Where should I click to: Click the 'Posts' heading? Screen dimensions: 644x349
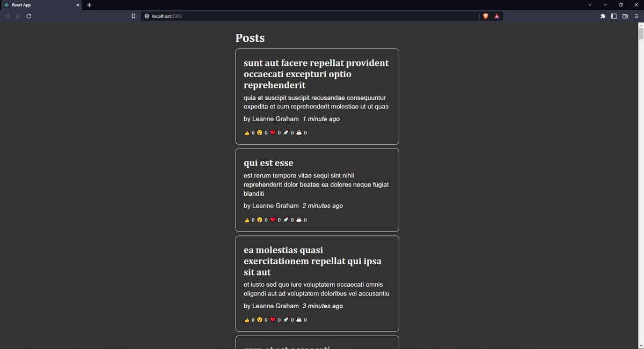[x=250, y=38]
